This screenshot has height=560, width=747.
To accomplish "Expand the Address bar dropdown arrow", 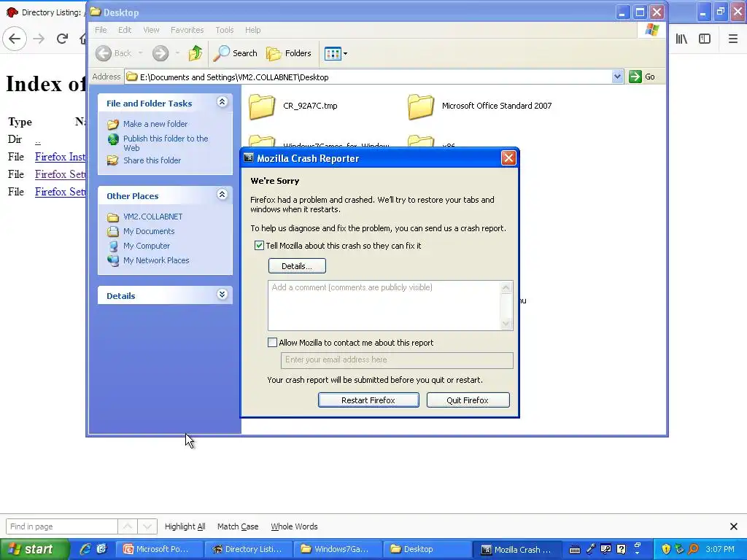I will click(617, 77).
